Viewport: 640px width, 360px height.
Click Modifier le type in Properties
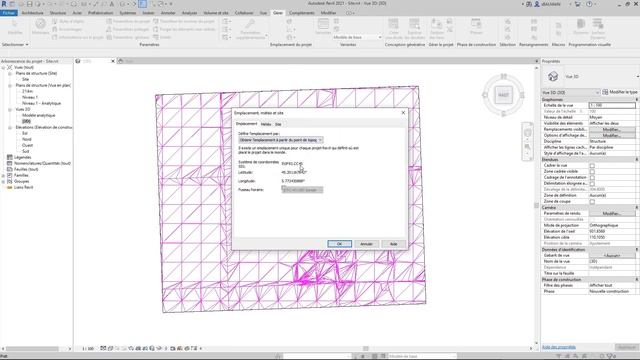click(x=620, y=92)
